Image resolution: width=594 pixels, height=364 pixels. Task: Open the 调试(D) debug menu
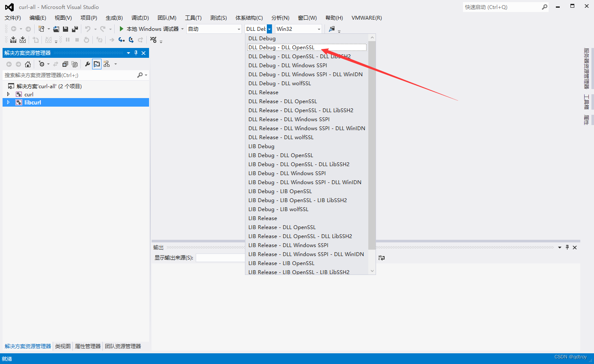tap(140, 18)
